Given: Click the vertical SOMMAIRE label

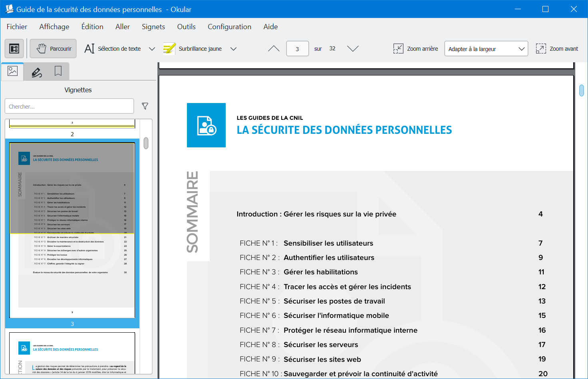Looking at the screenshot, I should coord(193,212).
